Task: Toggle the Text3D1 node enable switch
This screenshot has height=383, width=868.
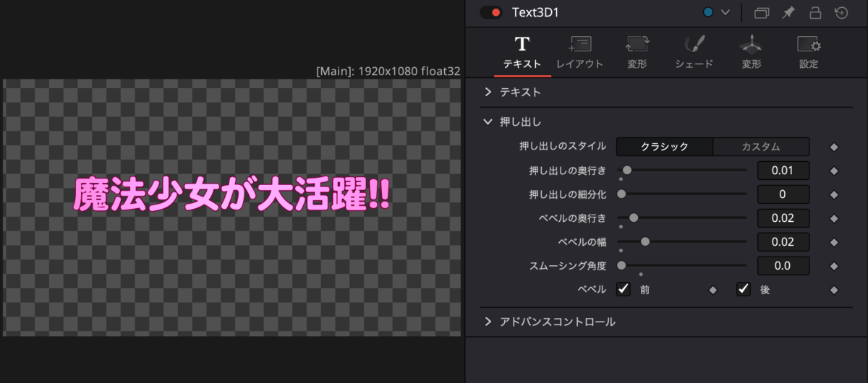Action: point(491,12)
